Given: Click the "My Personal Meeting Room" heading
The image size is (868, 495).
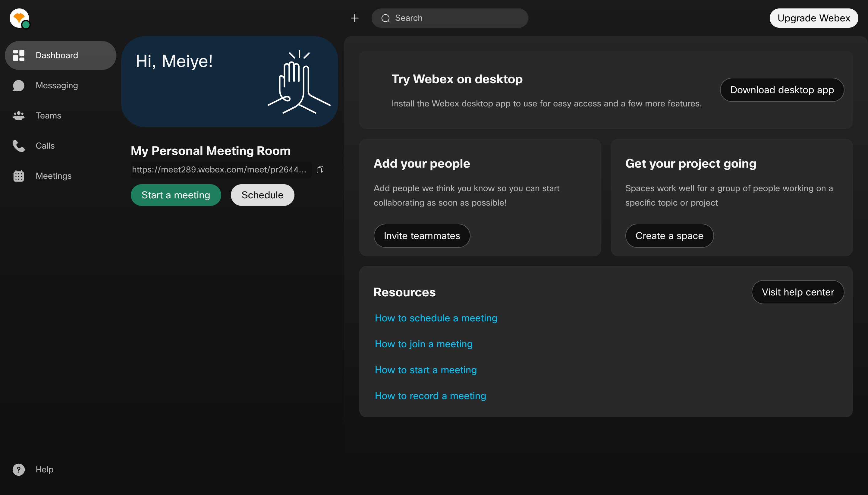Looking at the screenshot, I should pos(211,151).
